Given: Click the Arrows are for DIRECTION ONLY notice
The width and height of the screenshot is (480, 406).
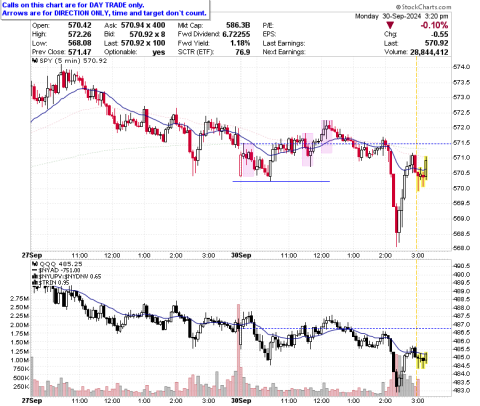Looking at the screenshot, I should pyautogui.click(x=104, y=13).
